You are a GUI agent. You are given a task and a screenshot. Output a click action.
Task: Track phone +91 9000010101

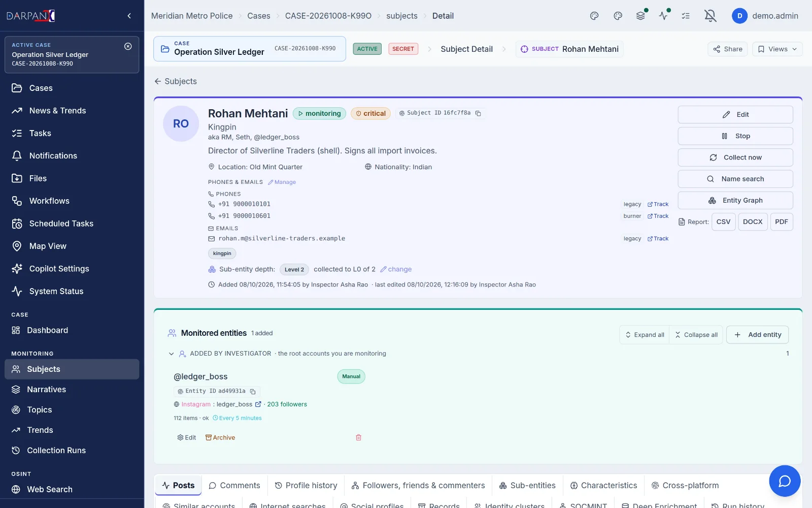(x=658, y=204)
